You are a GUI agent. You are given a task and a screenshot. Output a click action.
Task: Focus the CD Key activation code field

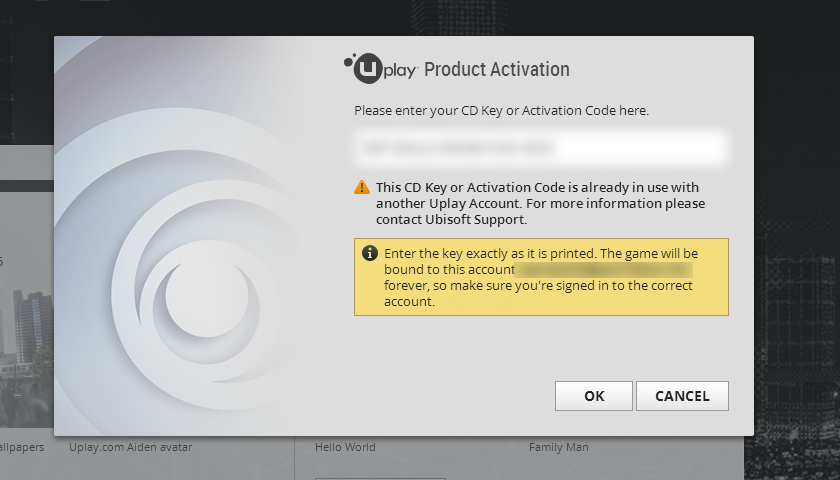pos(541,147)
